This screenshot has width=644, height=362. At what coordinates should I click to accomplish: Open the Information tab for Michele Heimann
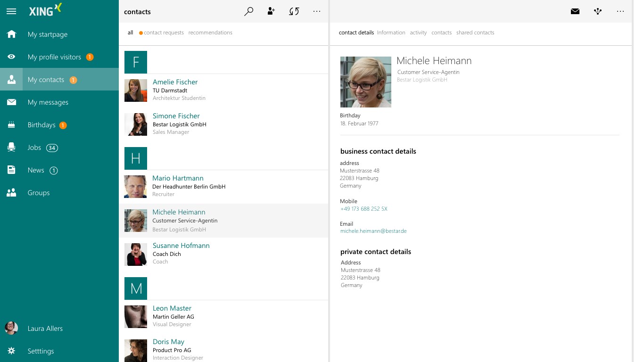coord(391,33)
